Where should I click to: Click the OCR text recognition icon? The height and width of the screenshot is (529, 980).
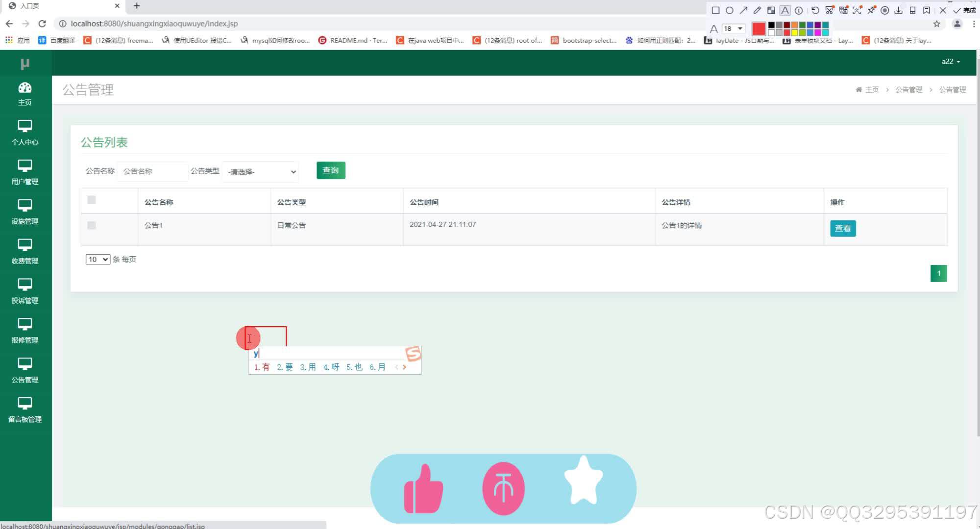[x=857, y=10]
